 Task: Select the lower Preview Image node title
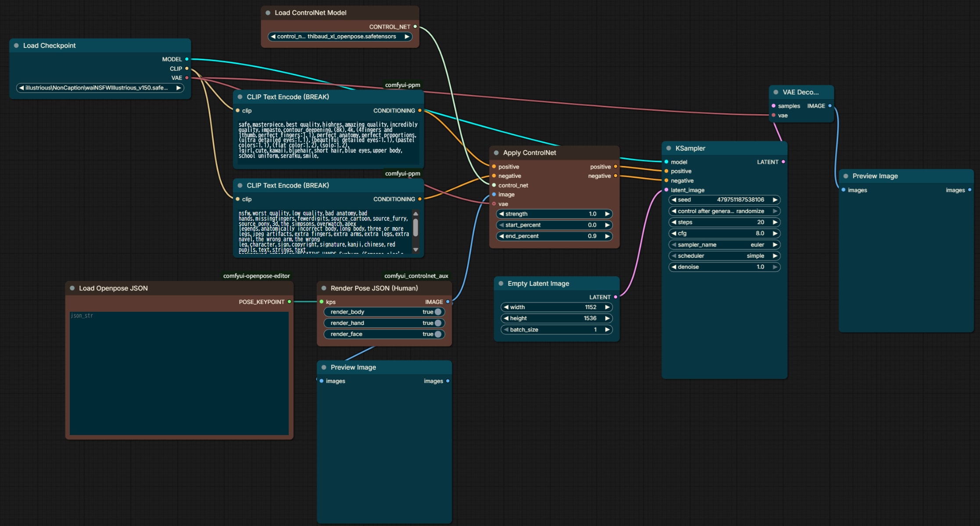point(353,367)
